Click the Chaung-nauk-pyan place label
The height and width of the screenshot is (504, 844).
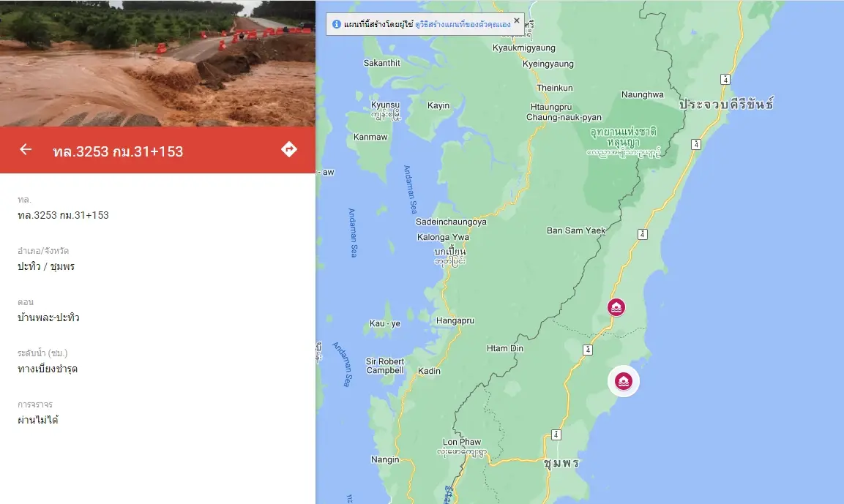(x=564, y=117)
